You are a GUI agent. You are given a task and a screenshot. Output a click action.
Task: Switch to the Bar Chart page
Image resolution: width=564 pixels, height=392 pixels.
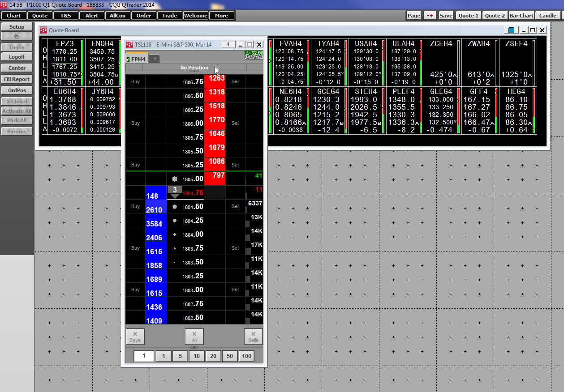(x=521, y=15)
